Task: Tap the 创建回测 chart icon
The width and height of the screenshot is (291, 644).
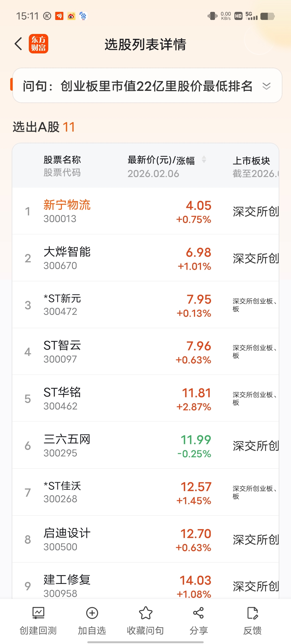Action: click(x=38, y=613)
